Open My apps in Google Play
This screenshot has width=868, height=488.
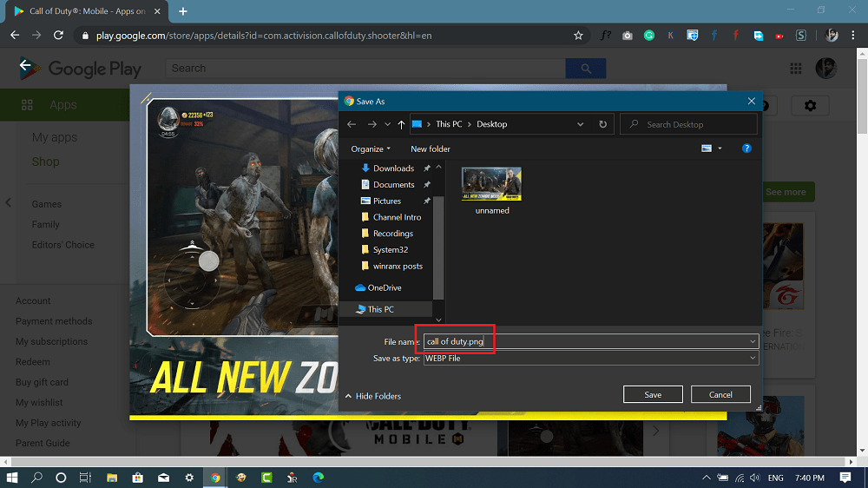54,137
